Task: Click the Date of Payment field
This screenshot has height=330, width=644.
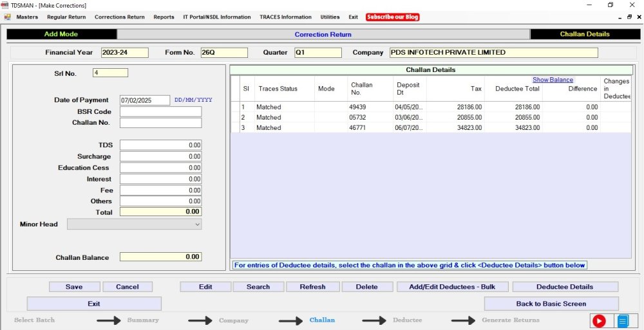Action: pos(144,100)
